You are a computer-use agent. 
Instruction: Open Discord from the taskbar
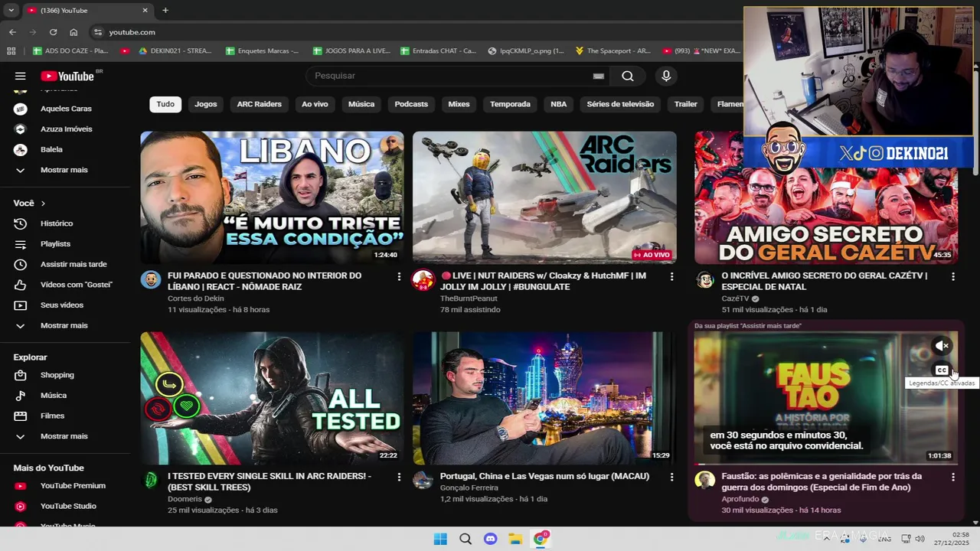[491, 539]
